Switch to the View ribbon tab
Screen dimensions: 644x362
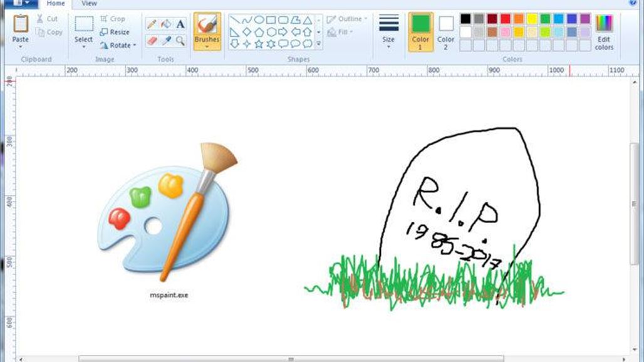click(89, 4)
